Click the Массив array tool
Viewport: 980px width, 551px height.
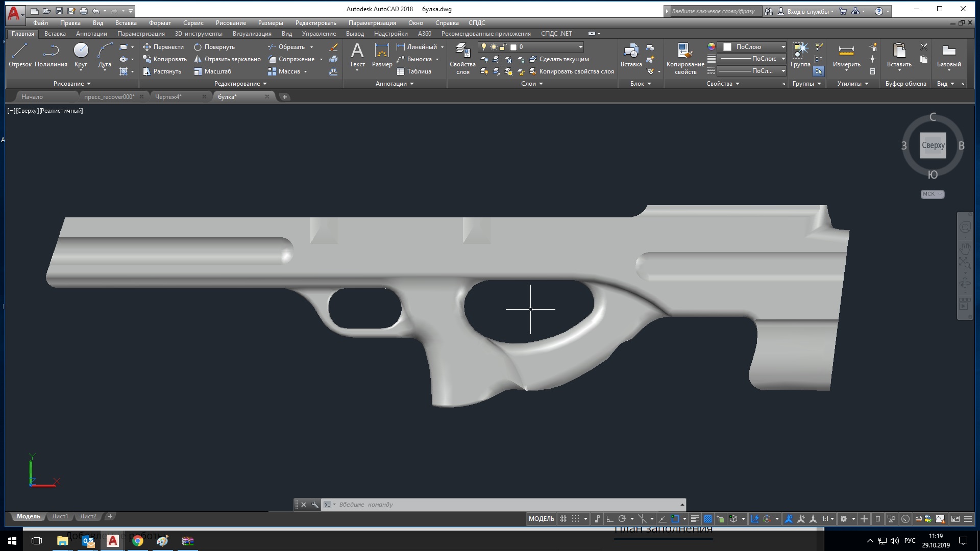coord(284,71)
